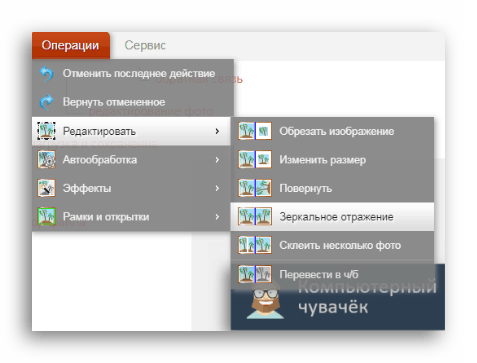Expand the Редактировать submenu arrow
The height and width of the screenshot is (363, 477).
click(217, 131)
